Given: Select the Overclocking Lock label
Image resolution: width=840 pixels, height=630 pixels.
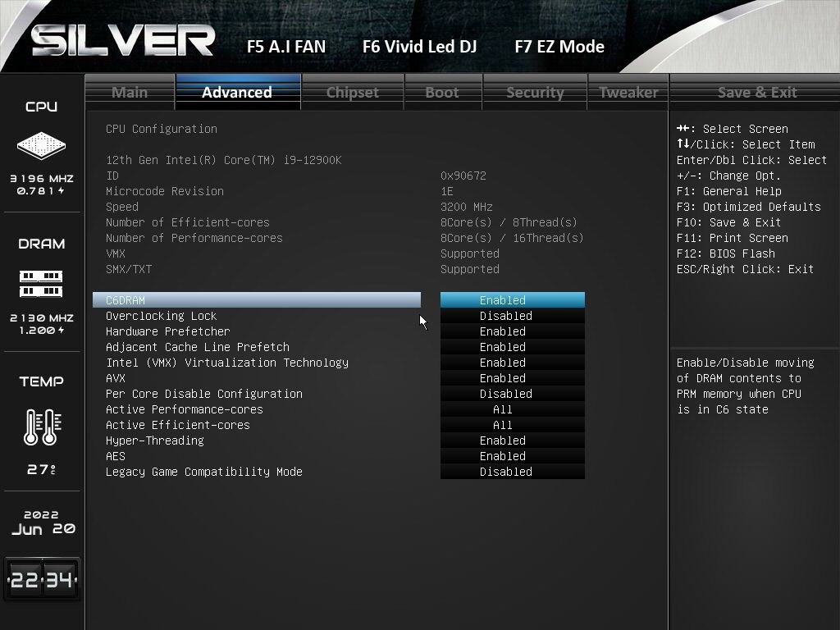Looking at the screenshot, I should pos(162,316).
